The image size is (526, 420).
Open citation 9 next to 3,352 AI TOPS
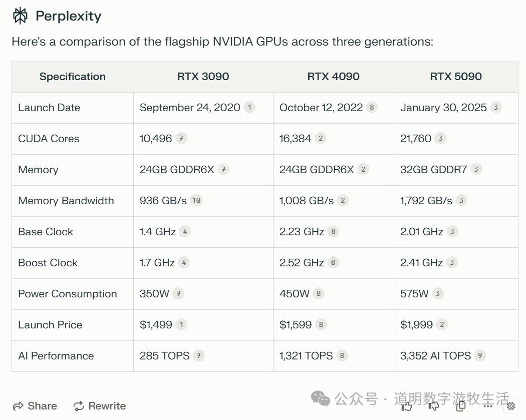coord(480,355)
